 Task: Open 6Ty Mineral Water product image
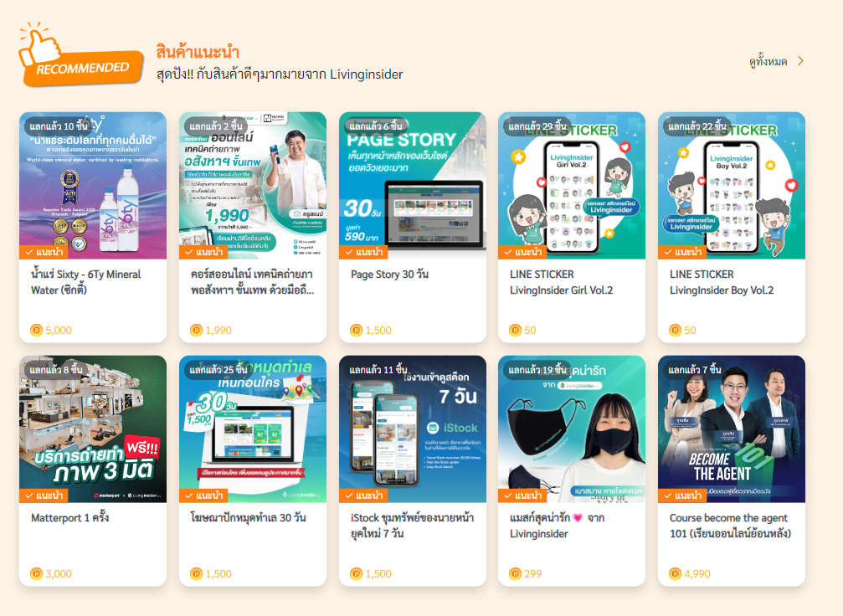point(93,186)
